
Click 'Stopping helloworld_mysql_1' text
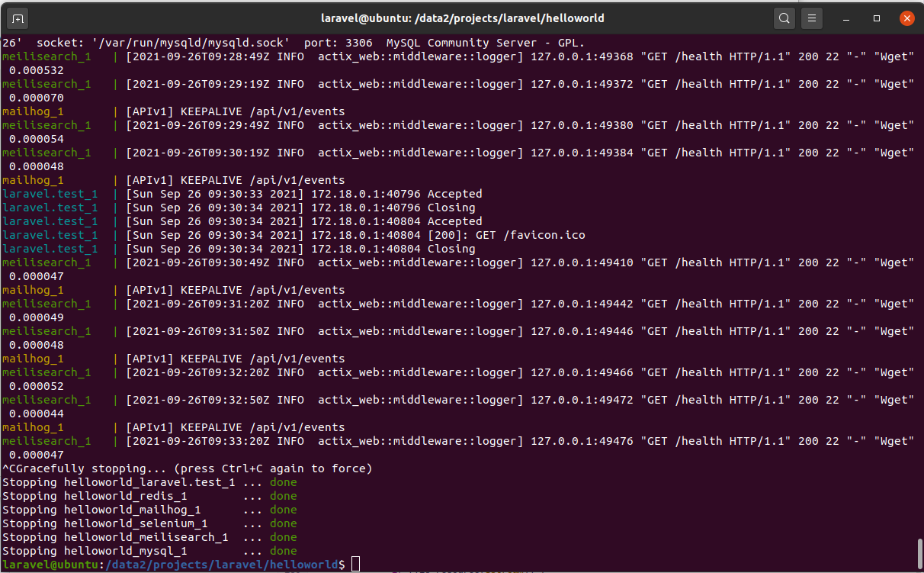click(95, 551)
